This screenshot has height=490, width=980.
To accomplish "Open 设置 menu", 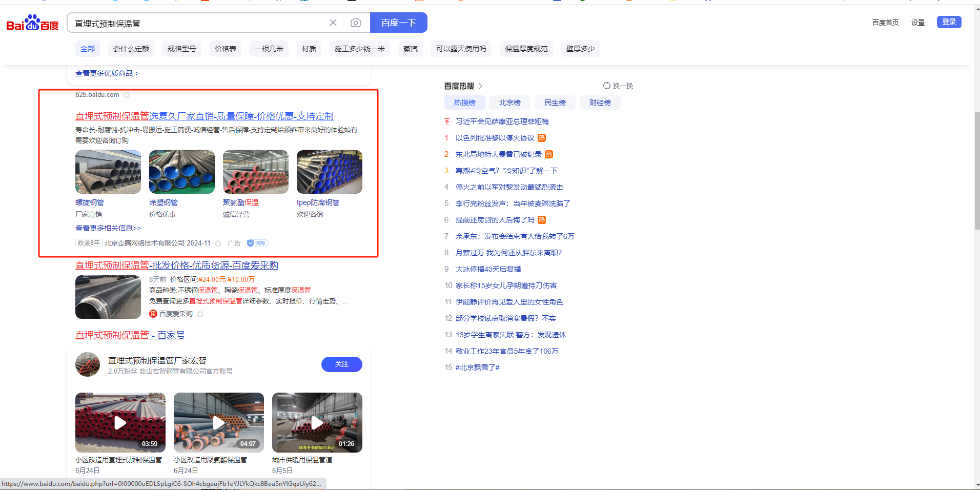I will (918, 23).
